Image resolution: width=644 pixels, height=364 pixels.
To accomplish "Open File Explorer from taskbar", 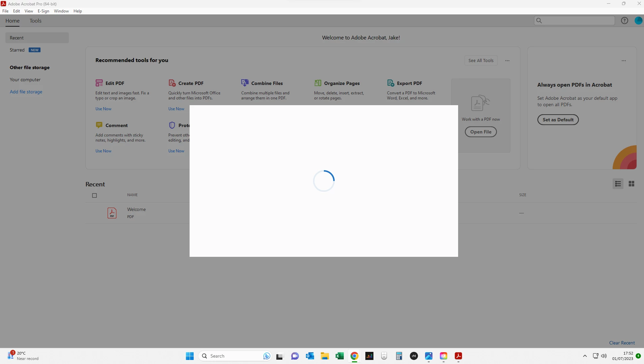I will pos(325,356).
